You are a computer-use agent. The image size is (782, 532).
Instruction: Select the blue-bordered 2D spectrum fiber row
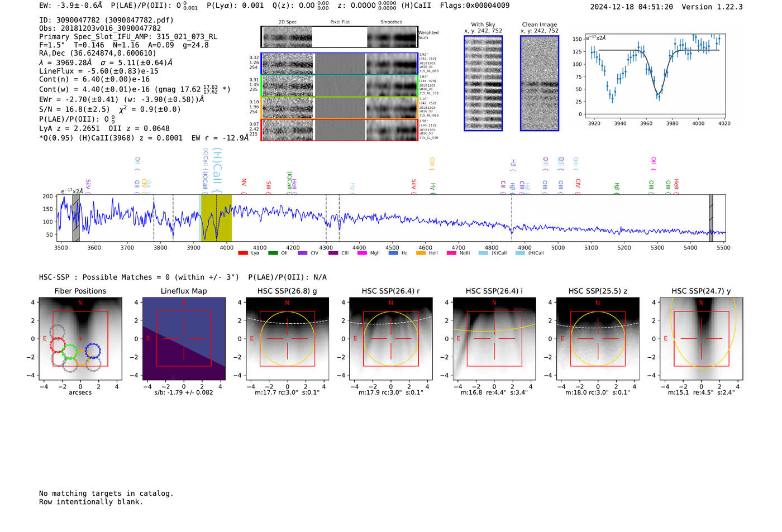tap(340, 64)
